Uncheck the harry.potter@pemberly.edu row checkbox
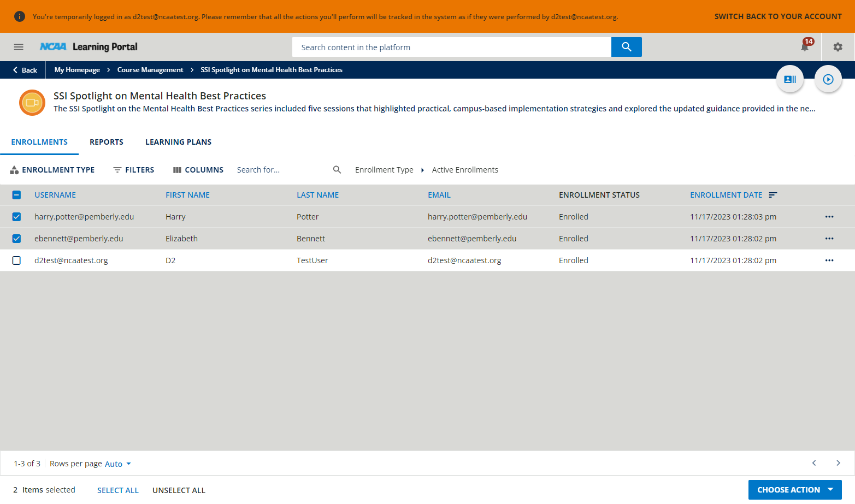 tap(16, 217)
